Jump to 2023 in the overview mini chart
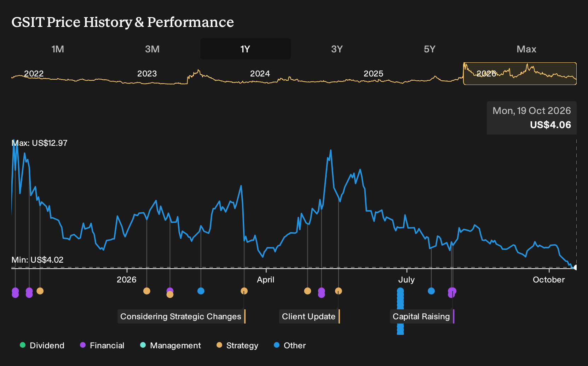Image resolution: width=588 pixels, height=366 pixels. click(x=147, y=74)
